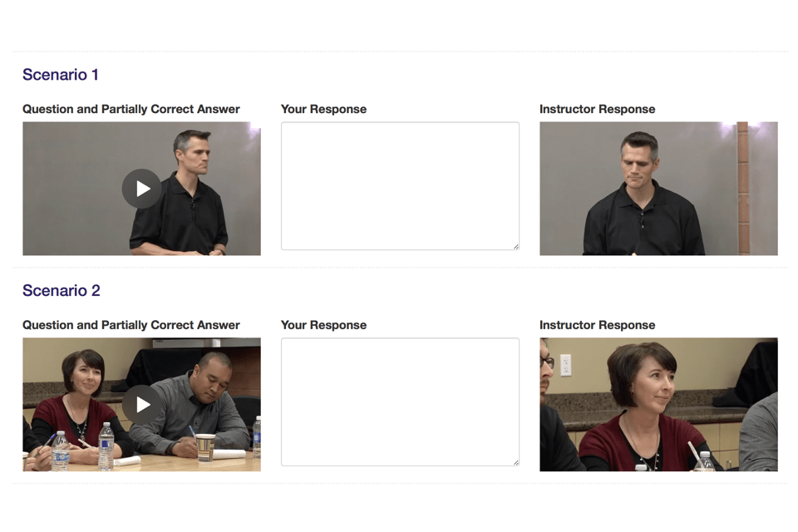Click the Scenario 2 Your Response text box
Image resolution: width=798 pixels, height=532 pixels.
(400, 401)
